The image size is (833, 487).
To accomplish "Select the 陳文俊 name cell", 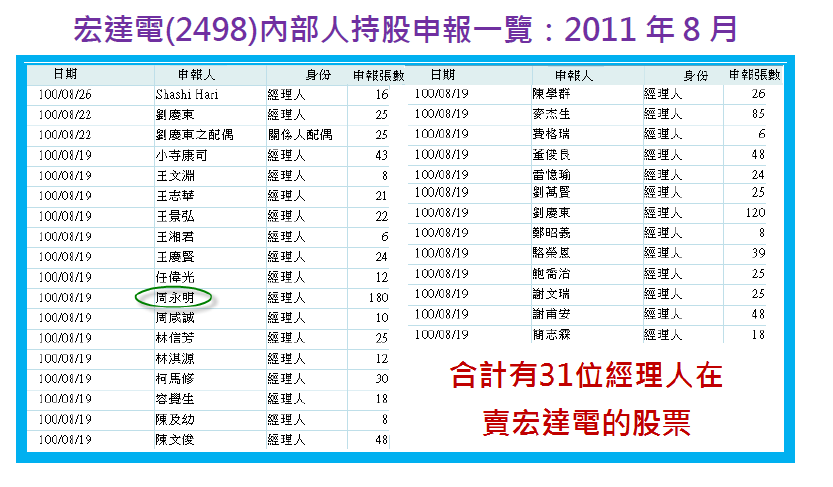I will point(175,440).
